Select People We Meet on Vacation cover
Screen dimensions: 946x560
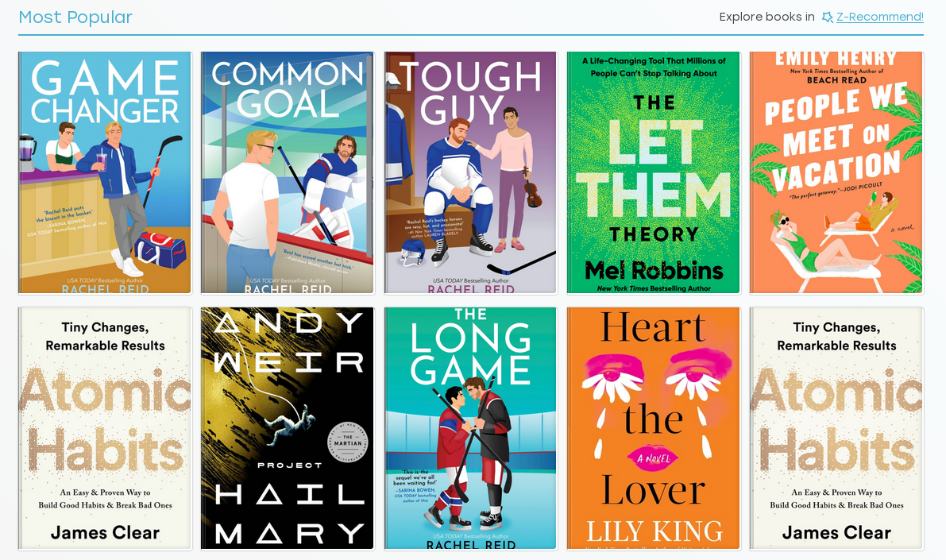click(836, 172)
